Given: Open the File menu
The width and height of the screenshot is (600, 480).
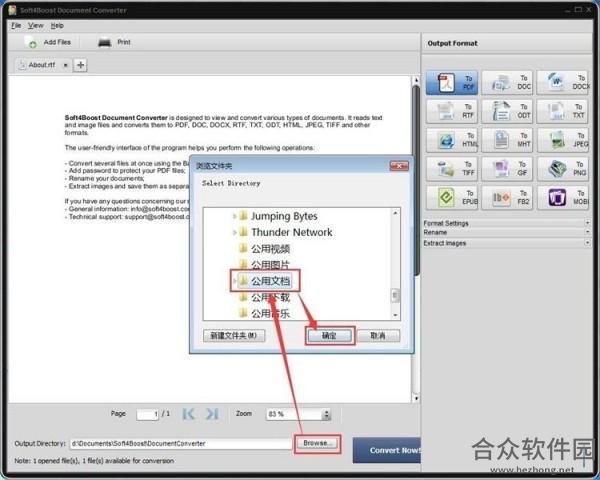Looking at the screenshot, I should click(x=16, y=26).
